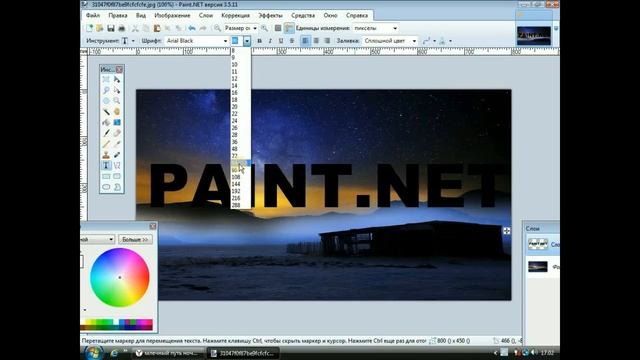The image size is (640, 360).
Task: Click the Paste clipboard icon
Action: pos(157,28)
